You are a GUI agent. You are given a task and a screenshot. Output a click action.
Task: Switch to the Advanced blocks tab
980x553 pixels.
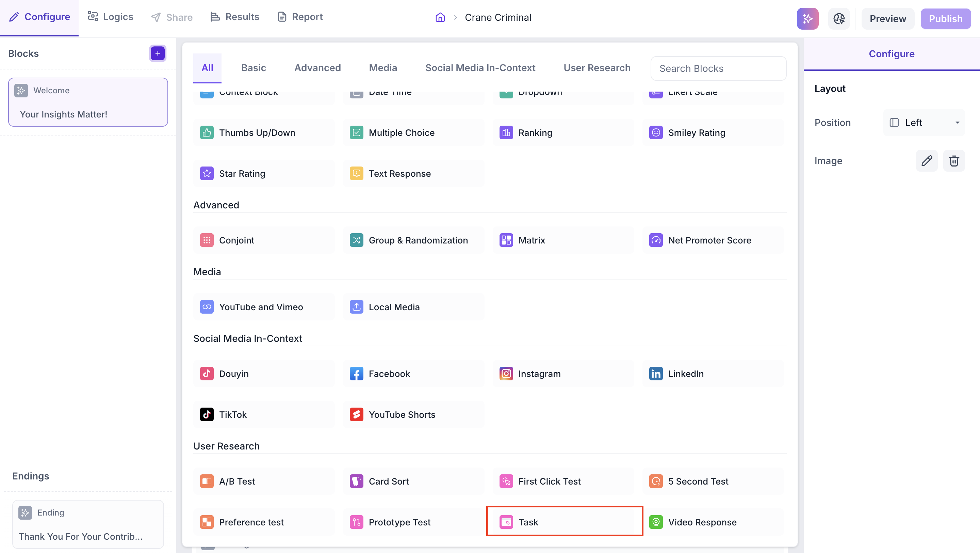(317, 68)
